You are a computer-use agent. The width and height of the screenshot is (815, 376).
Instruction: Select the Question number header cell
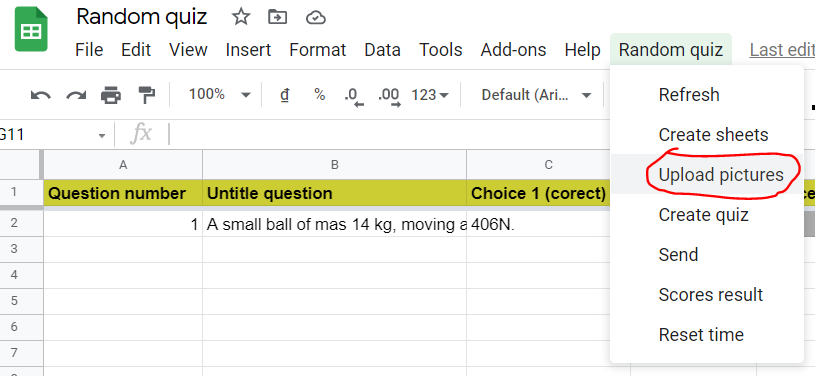123,193
